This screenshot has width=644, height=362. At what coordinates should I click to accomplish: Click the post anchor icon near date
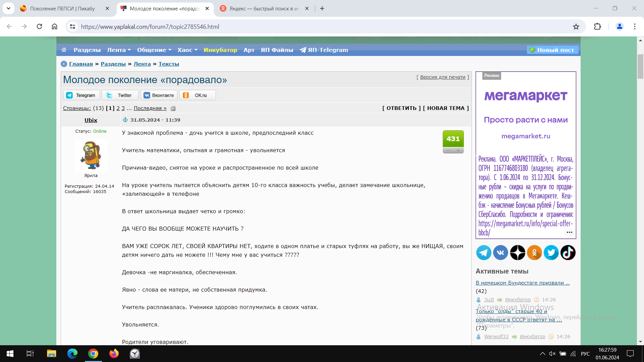[125, 120]
